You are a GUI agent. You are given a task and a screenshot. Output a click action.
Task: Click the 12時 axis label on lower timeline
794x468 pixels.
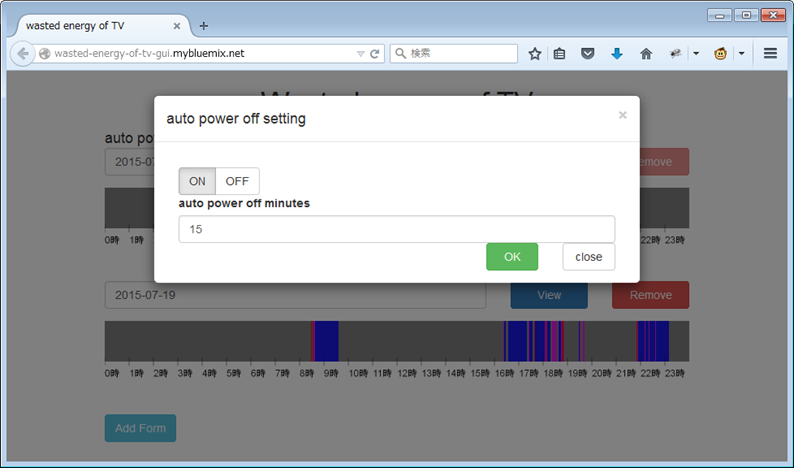[407, 373]
